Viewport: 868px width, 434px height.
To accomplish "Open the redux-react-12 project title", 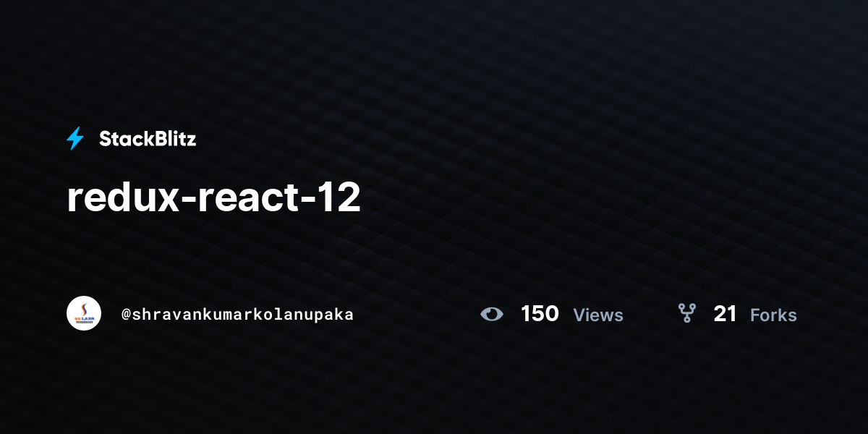I will 213,198.
